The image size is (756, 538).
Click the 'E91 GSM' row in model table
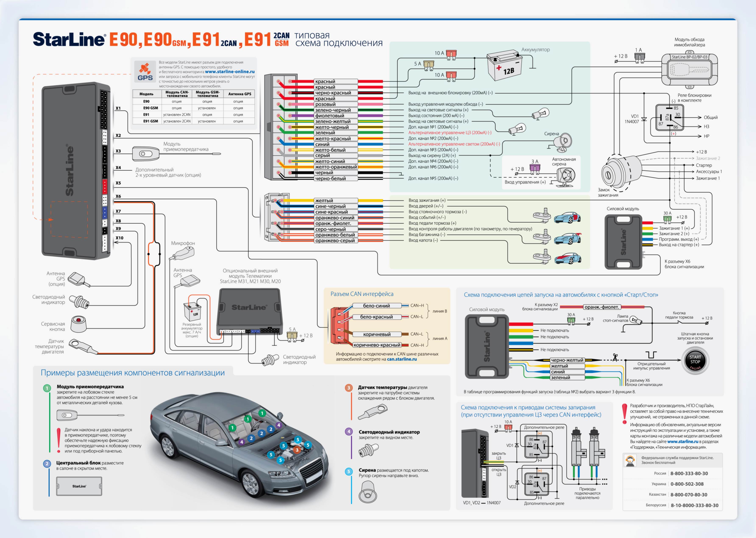pos(150,121)
